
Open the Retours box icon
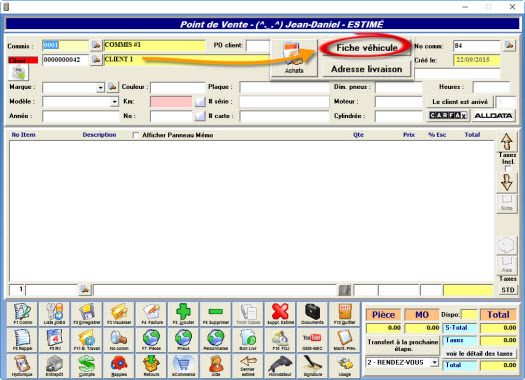(x=151, y=366)
